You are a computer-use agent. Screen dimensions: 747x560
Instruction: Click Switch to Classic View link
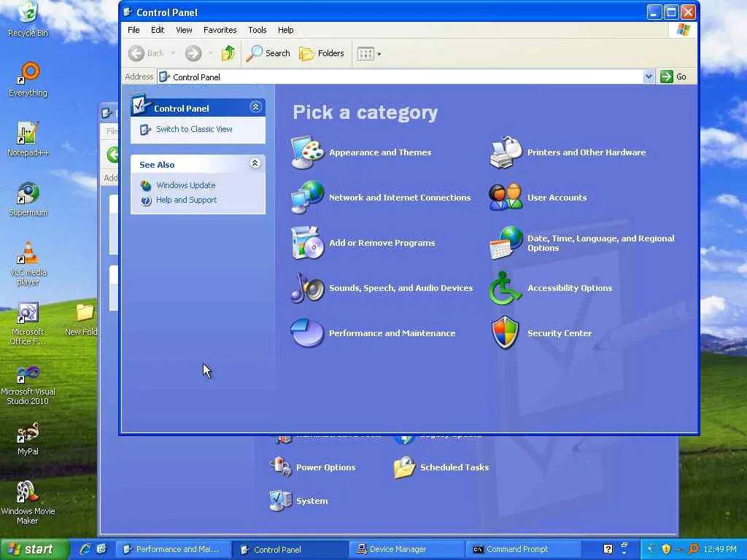click(x=194, y=129)
